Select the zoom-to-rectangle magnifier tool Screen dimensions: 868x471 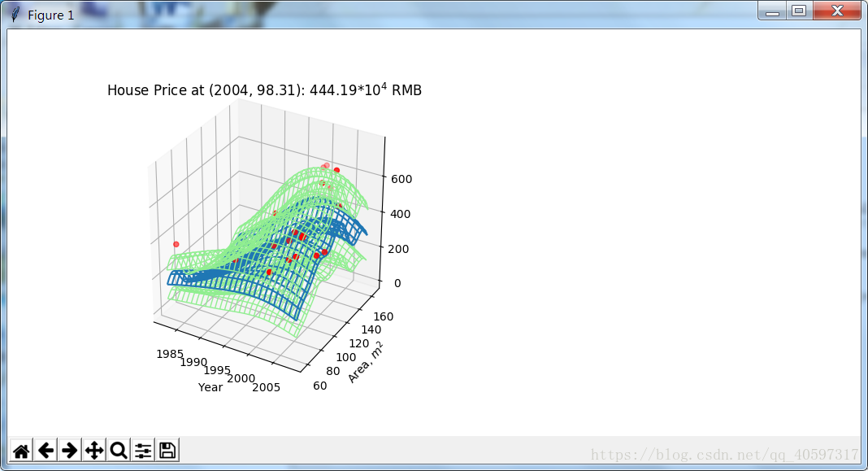pyautogui.click(x=119, y=449)
